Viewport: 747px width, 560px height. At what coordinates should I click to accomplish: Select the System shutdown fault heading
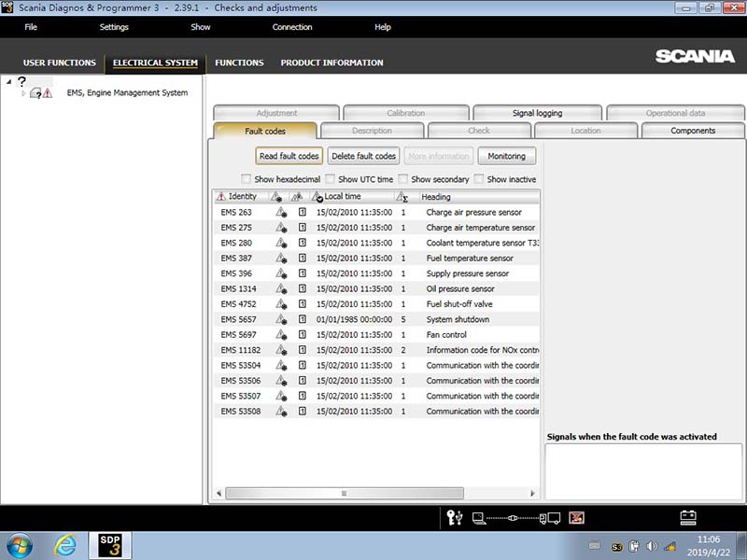click(458, 319)
